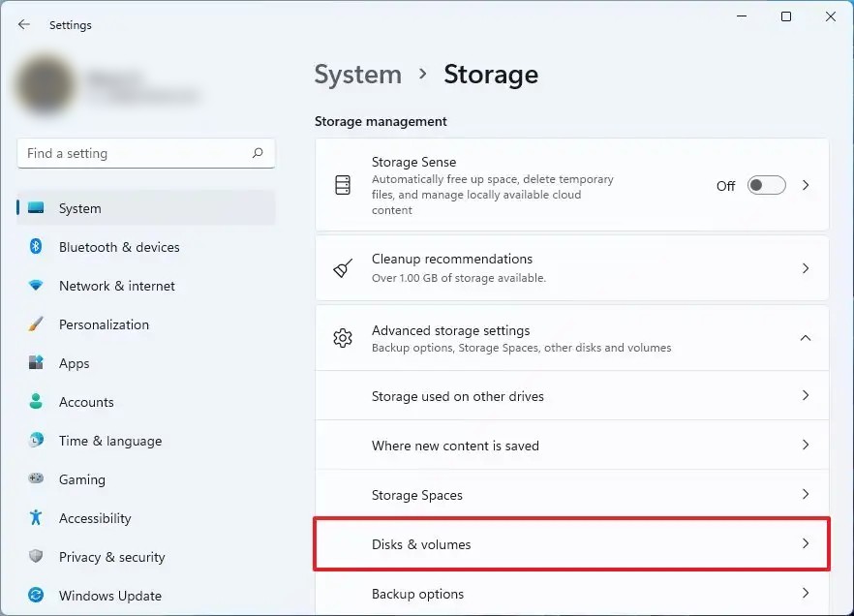Click the Advanced storage settings gear icon

coord(343,338)
